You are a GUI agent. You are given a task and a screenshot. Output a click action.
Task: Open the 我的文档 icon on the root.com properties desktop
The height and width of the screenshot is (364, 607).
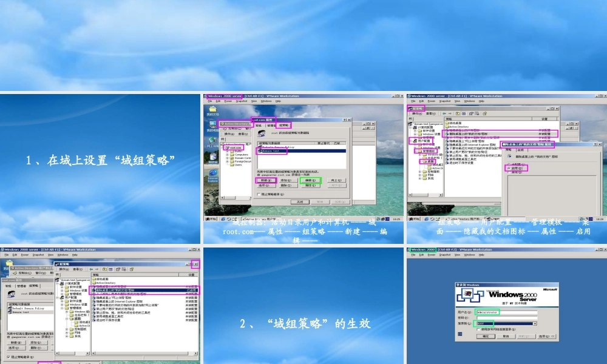click(x=213, y=110)
